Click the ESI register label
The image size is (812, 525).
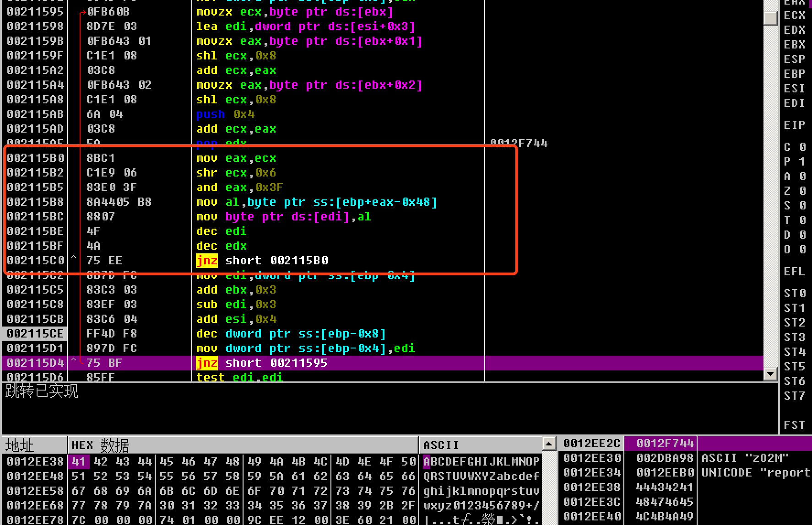(x=795, y=89)
